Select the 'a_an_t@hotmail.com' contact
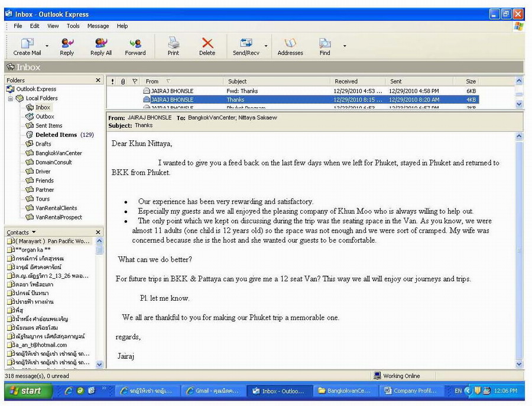Screen dimensions: 532x406 [x=37, y=345]
